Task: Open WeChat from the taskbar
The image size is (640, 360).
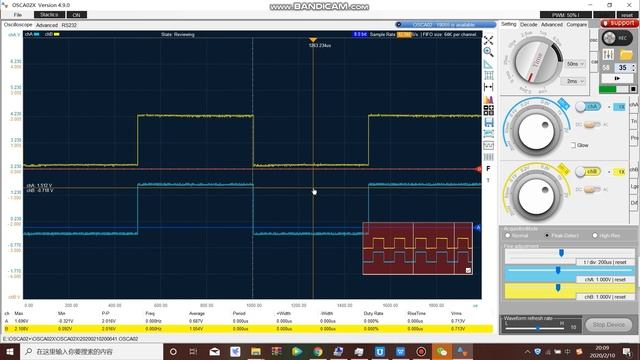Action: (x=442, y=351)
